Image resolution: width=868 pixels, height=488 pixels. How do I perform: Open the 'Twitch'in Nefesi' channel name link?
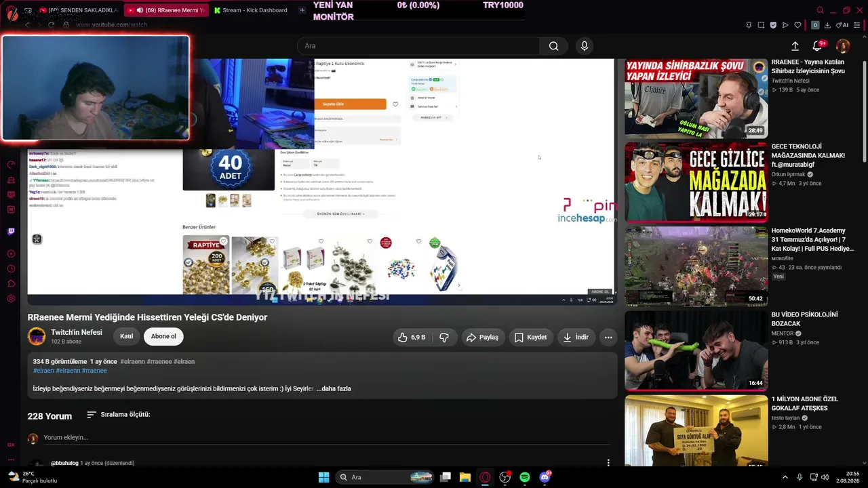click(77, 332)
